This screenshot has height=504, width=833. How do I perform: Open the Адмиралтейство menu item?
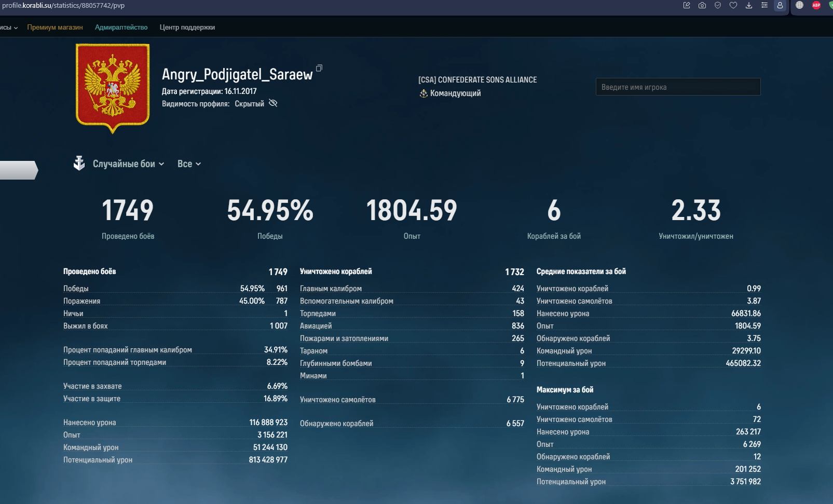click(x=121, y=28)
